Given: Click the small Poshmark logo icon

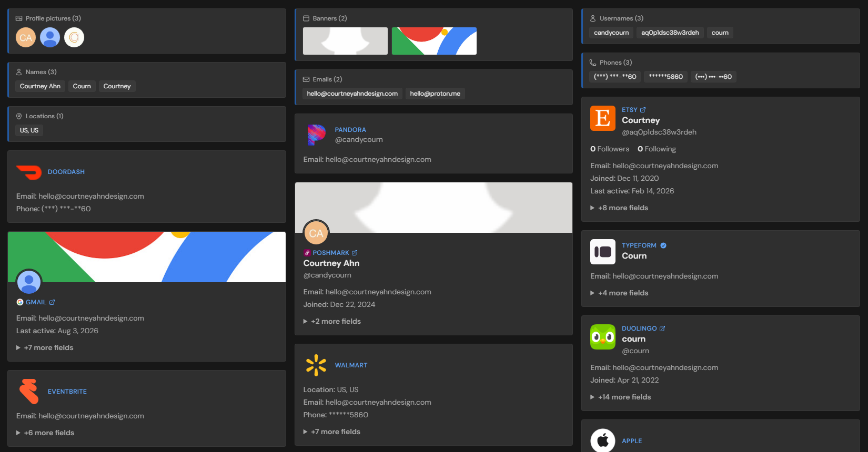Looking at the screenshot, I should [307, 253].
